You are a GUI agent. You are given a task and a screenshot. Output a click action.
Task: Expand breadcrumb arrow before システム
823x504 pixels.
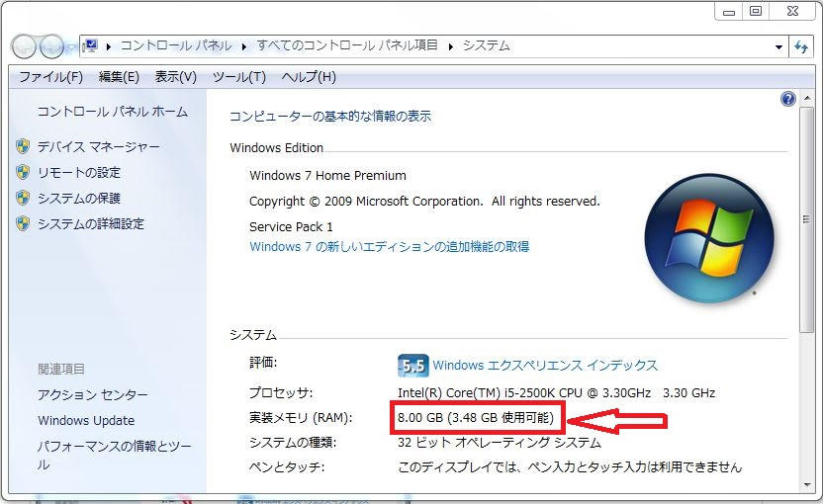450,46
